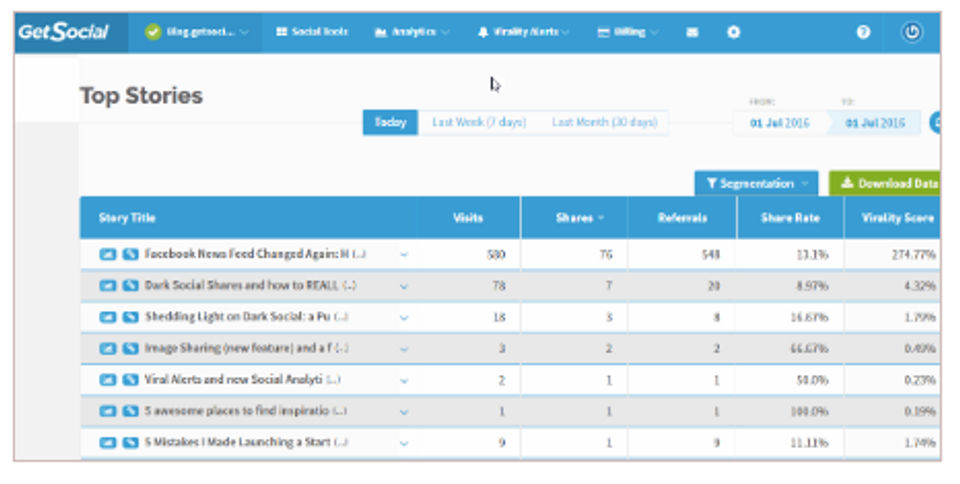Viewport: 960px width, 484px height.
Task: Click first icon on Shedding Light row
Action: pos(108,317)
